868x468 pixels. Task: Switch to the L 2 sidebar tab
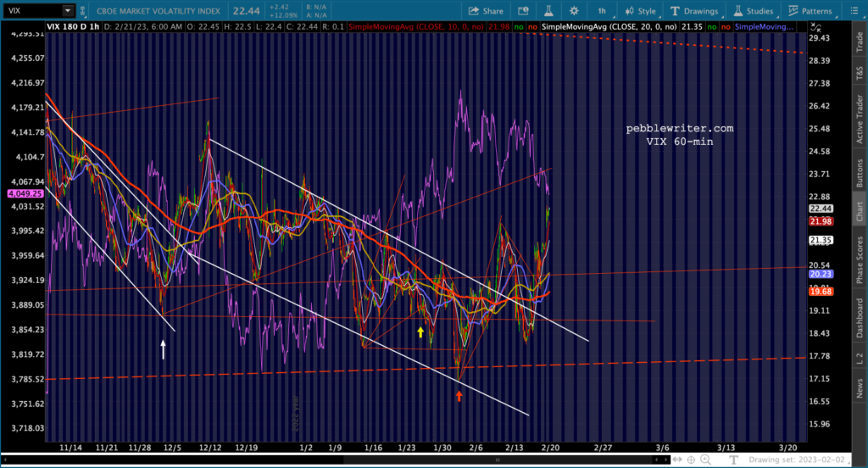point(860,359)
